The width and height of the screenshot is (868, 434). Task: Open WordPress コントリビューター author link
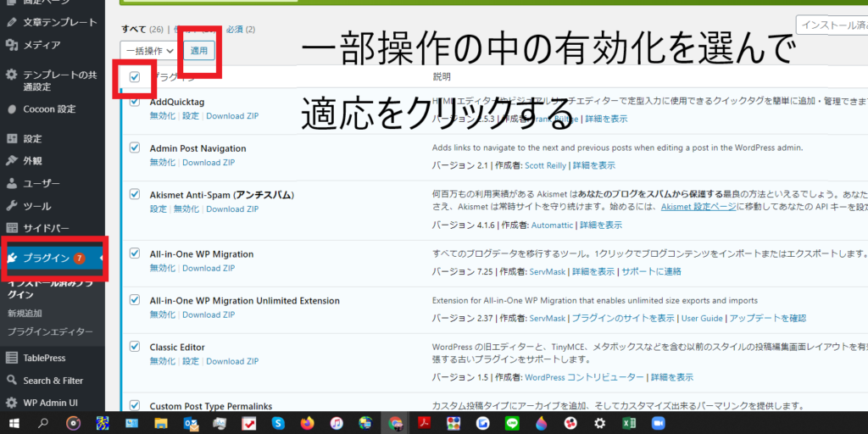coord(584,377)
